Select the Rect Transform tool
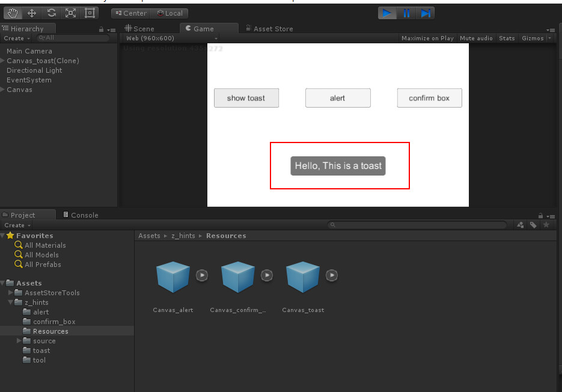The height and width of the screenshot is (392, 562). pyautogui.click(x=90, y=13)
